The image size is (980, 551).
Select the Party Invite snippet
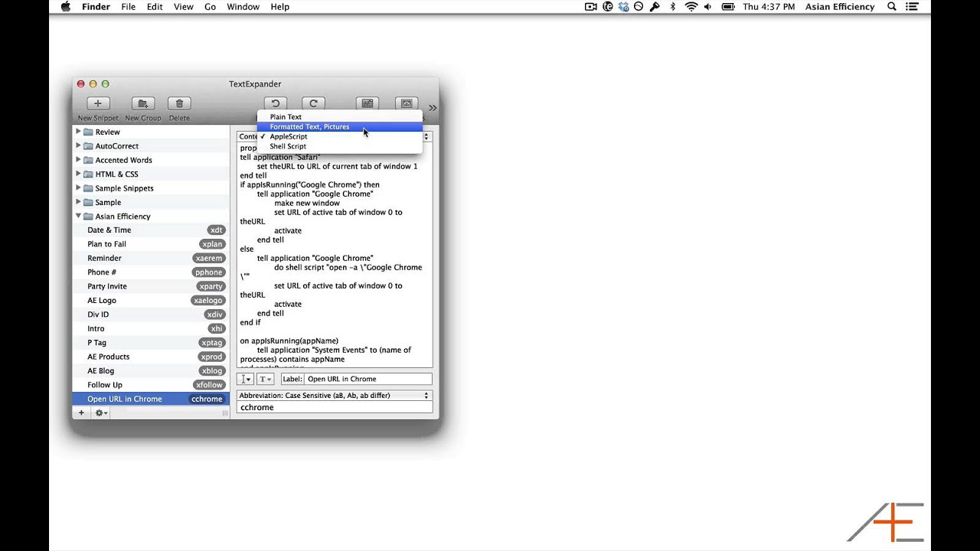click(x=151, y=286)
